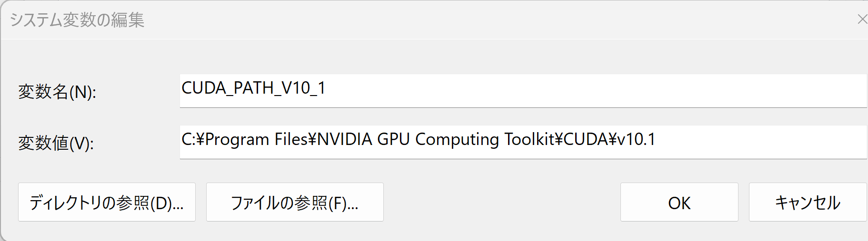
Task: Place cursor on C: drive prefix
Action: [x=188, y=139]
